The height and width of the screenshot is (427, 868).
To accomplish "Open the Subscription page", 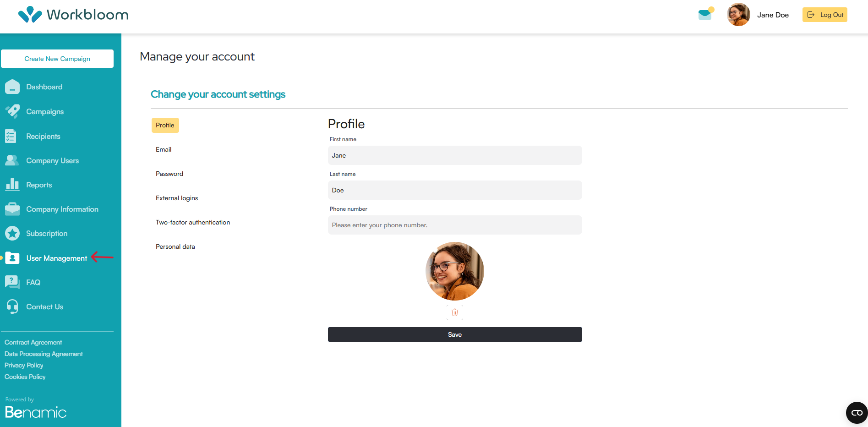I will (x=47, y=233).
